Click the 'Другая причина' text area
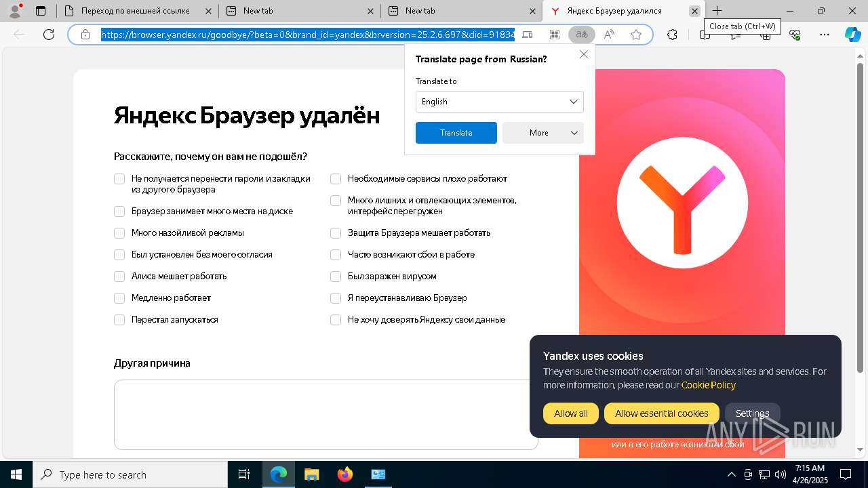 click(325, 415)
